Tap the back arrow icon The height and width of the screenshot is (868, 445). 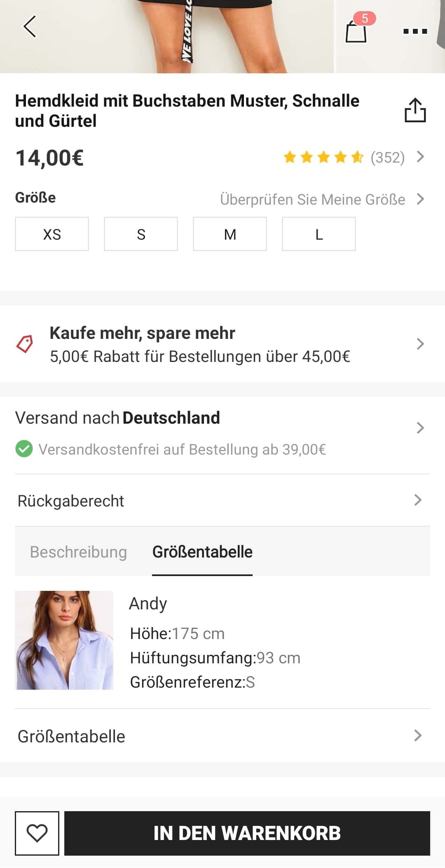(x=30, y=27)
